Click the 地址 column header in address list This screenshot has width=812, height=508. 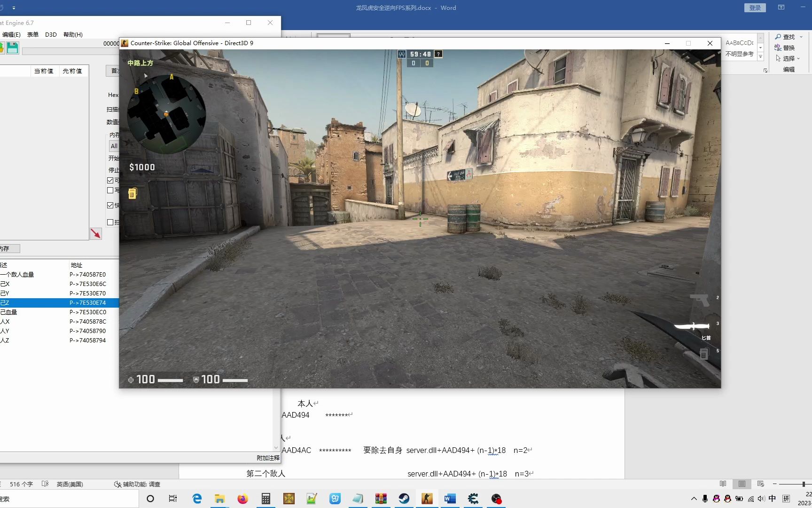[77, 265]
